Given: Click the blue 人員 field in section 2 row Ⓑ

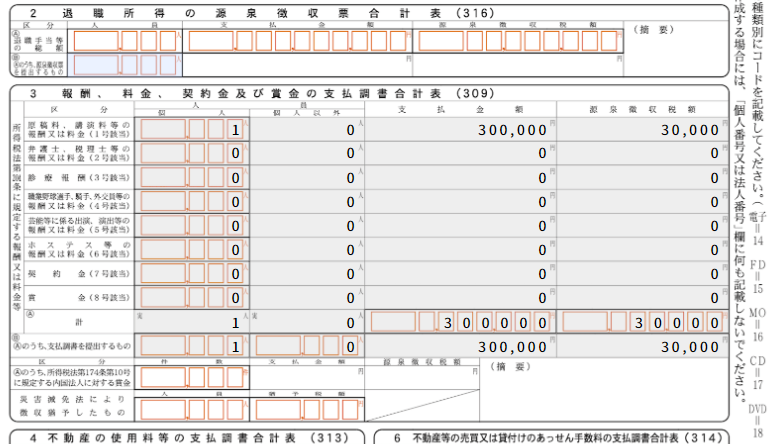Looking at the screenshot, I should coord(125,65).
